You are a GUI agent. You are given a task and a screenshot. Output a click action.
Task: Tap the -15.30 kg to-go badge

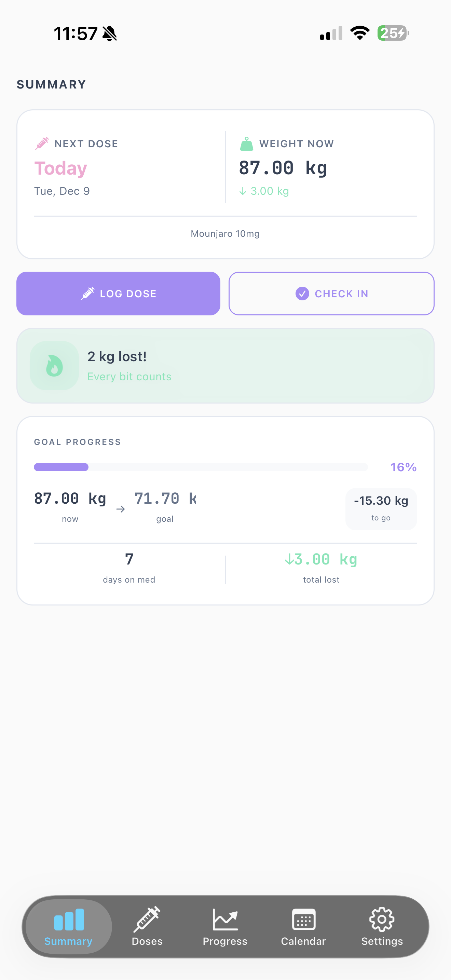(x=381, y=509)
